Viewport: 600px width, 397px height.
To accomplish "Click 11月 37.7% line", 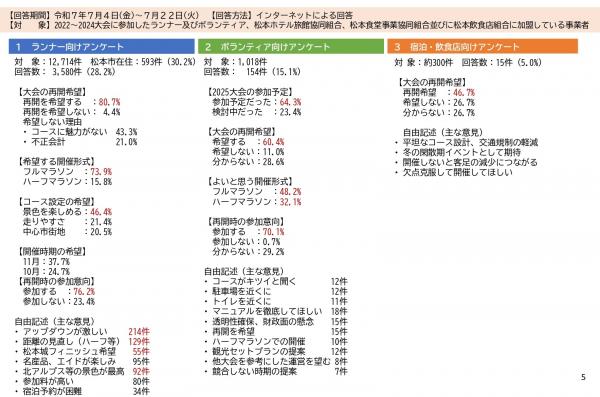I will pyautogui.click(x=46, y=262).
